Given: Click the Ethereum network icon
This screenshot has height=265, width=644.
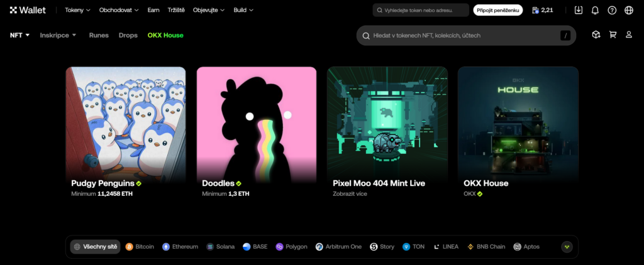Looking at the screenshot, I should (x=166, y=247).
